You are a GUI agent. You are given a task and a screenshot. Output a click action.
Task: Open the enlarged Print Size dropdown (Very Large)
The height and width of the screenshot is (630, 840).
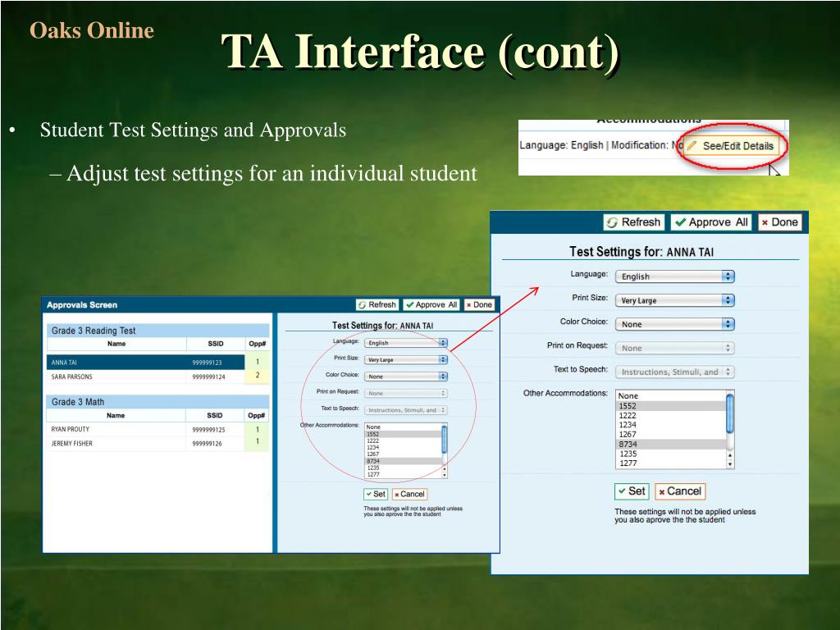coord(674,300)
